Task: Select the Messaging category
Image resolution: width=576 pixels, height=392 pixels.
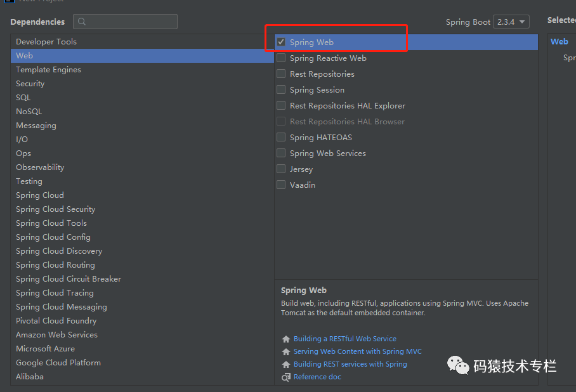Action: pyautogui.click(x=142, y=126)
